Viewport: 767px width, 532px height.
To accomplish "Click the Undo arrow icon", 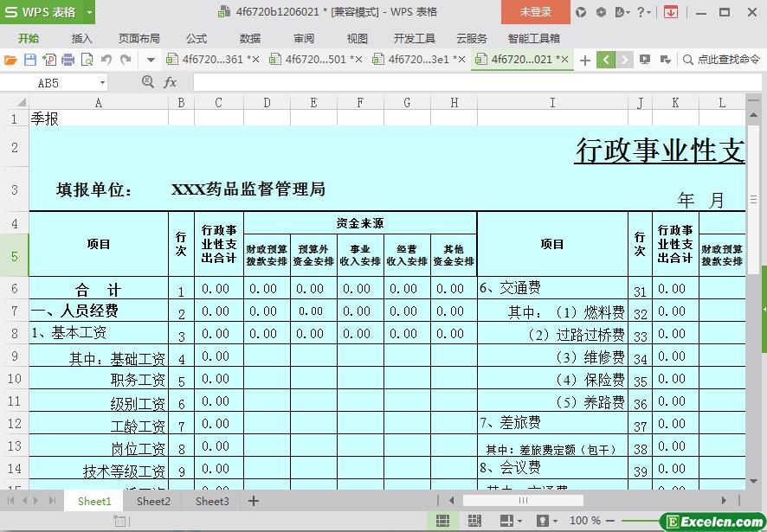I will [x=106, y=60].
